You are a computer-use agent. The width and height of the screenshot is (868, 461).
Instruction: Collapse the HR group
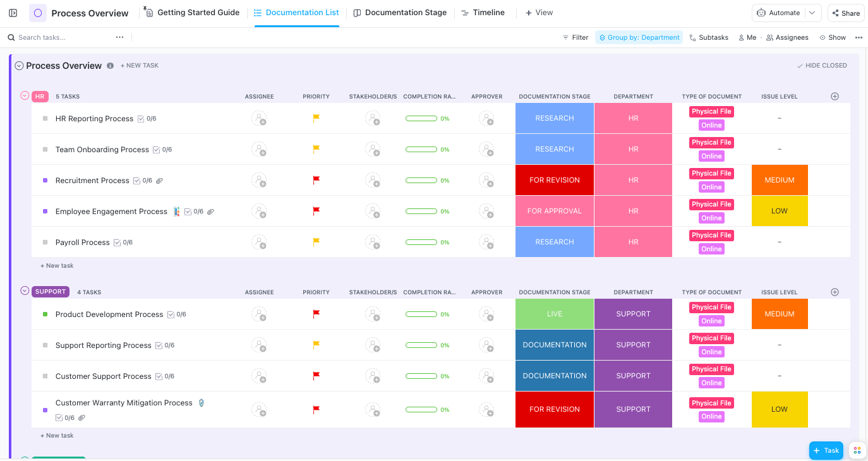[25, 96]
